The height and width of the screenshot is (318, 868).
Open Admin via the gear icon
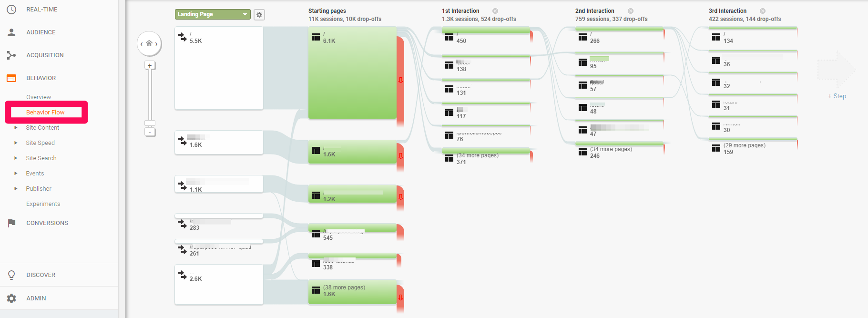pyautogui.click(x=11, y=298)
